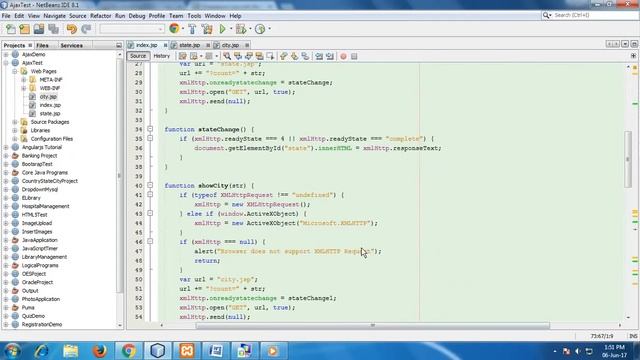Click the Source view button
Screen dimensions: 640x360
click(138, 56)
